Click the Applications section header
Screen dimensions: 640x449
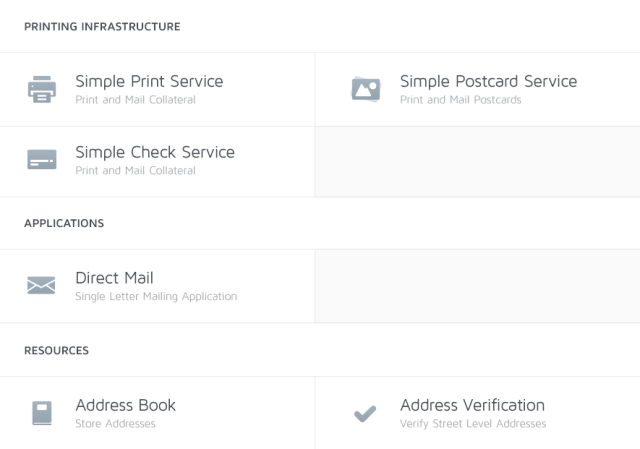point(64,223)
